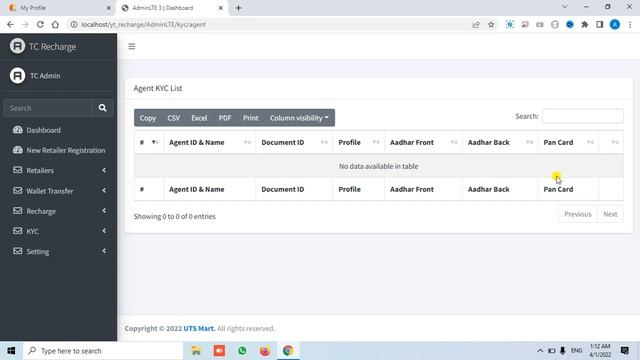This screenshot has height=360, width=640.
Task: Sort by the Aadhar Front column header
Action: tap(423, 142)
